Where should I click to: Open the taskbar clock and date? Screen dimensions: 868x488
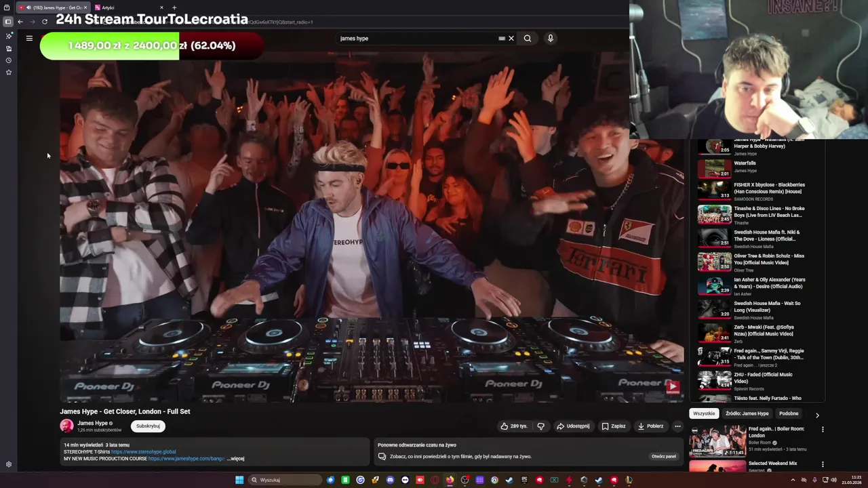tap(852, 480)
